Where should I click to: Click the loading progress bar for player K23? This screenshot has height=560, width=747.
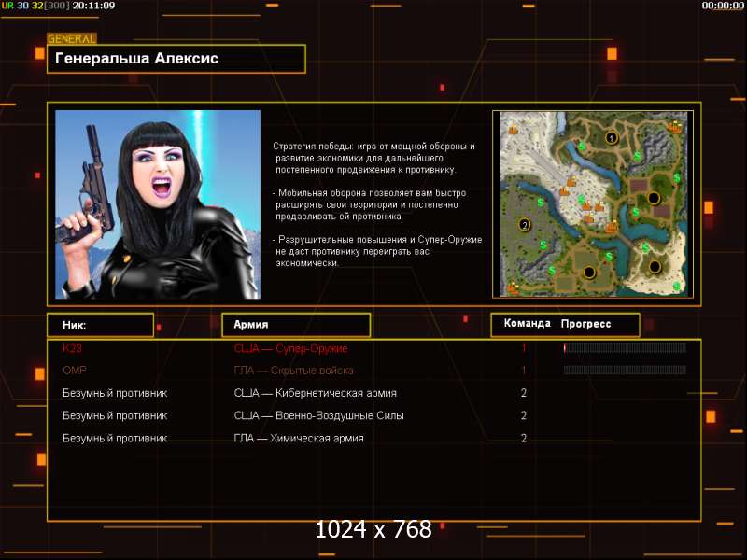tap(625, 348)
